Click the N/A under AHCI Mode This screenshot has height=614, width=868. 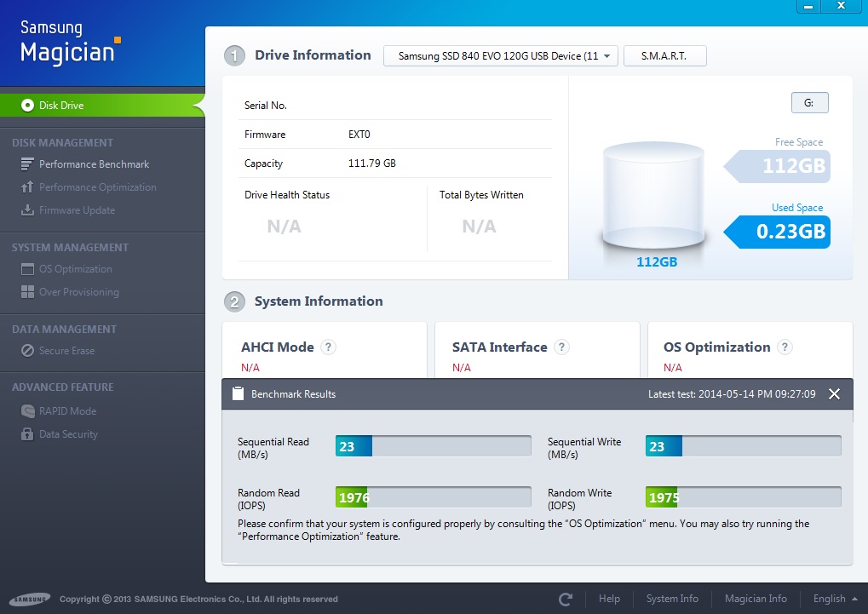coord(250,368)
